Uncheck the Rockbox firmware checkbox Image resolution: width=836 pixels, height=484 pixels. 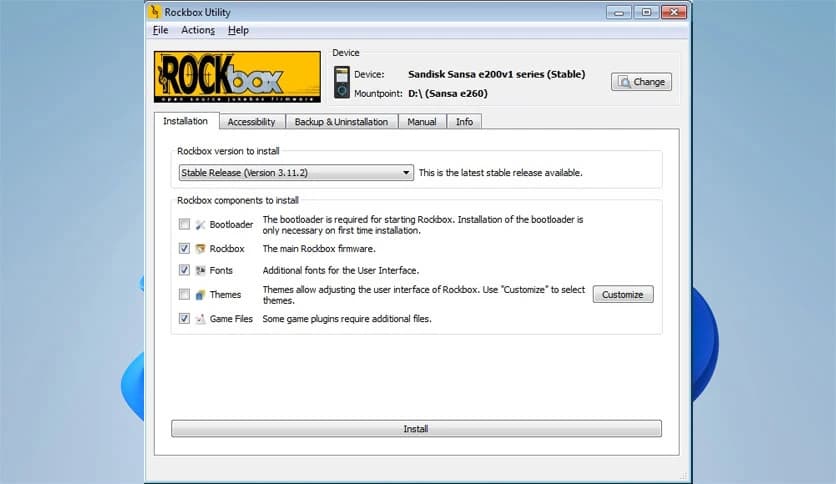point(184,248)
